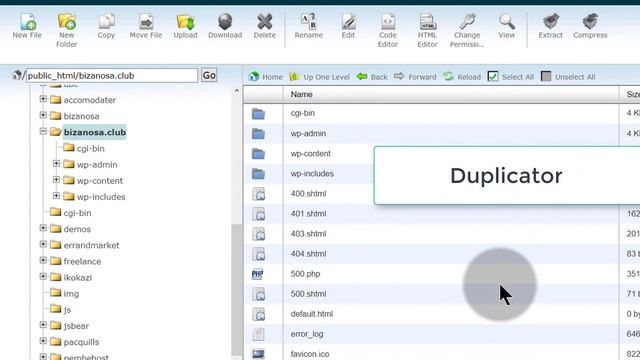Open the Edit tool
Image resolution: width=640 pixels, height=360 pixels.
point(348,26)
